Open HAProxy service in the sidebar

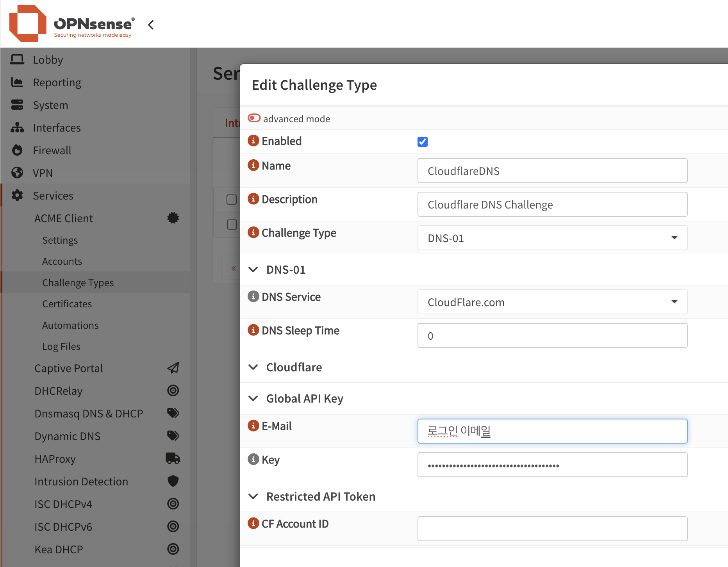55,459
